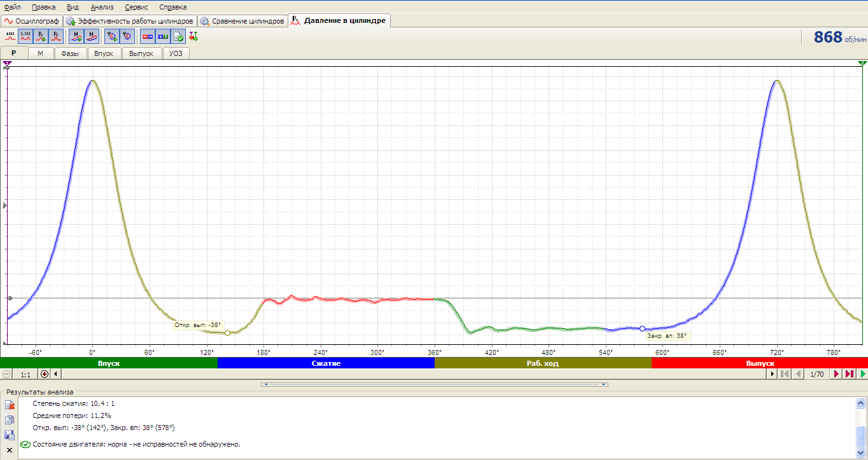
Task: Open the Впуск sub-tab
Action: click(104, 53)
